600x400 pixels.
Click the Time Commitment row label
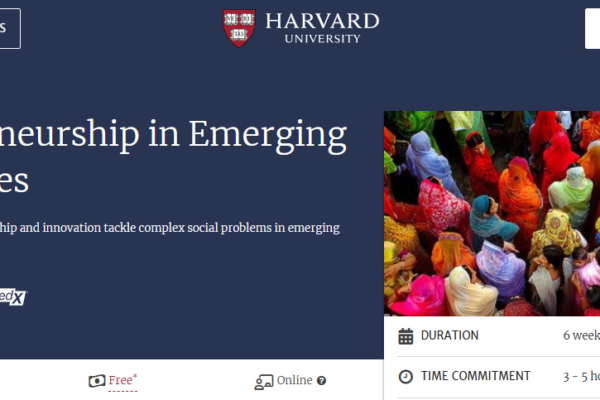(x=475, y=377)
